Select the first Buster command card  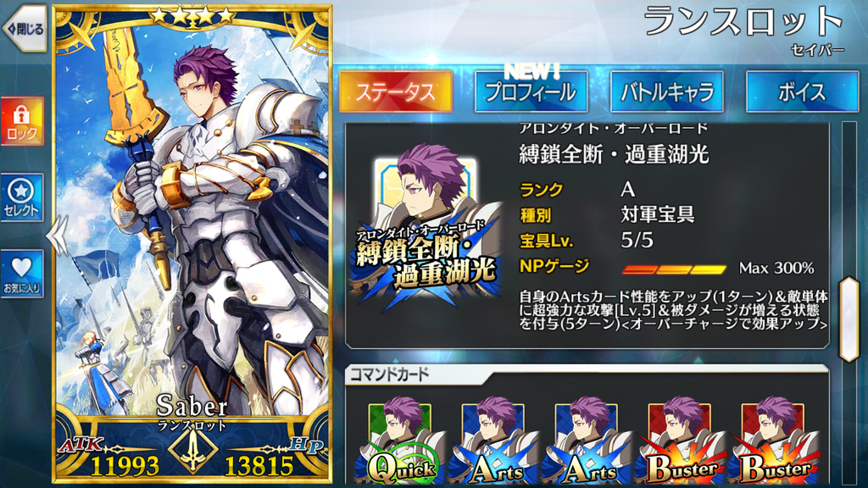coord(682,441)
